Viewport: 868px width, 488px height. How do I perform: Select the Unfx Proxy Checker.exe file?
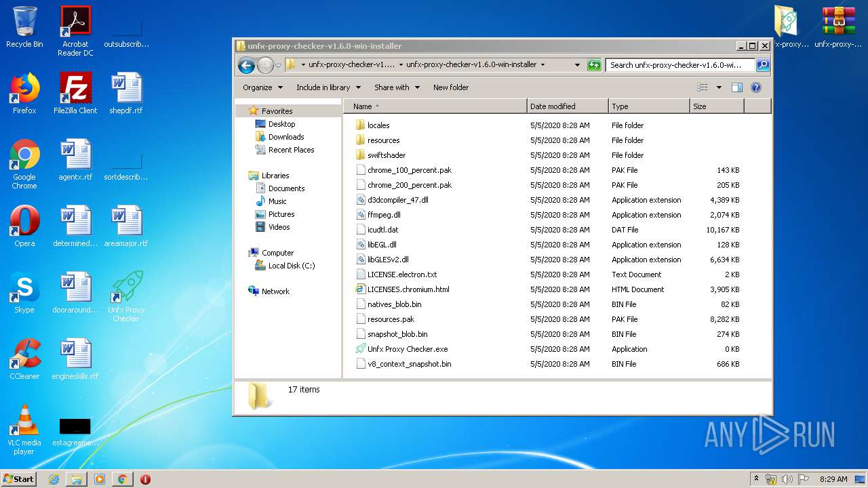point(407,349)
